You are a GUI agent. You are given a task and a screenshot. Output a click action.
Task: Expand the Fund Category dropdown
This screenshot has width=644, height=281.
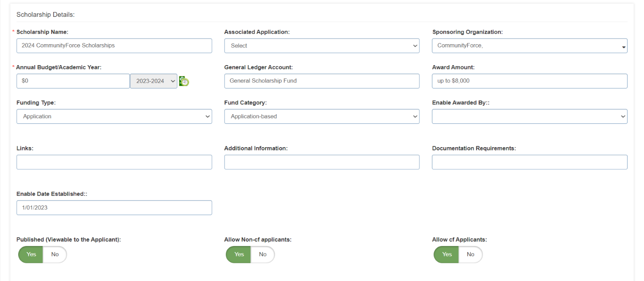tap(322, 117)
